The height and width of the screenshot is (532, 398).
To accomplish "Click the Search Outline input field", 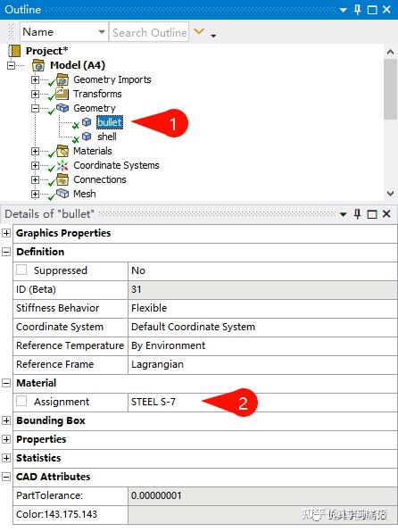I will pyautogui.click(x=149, y=32).
